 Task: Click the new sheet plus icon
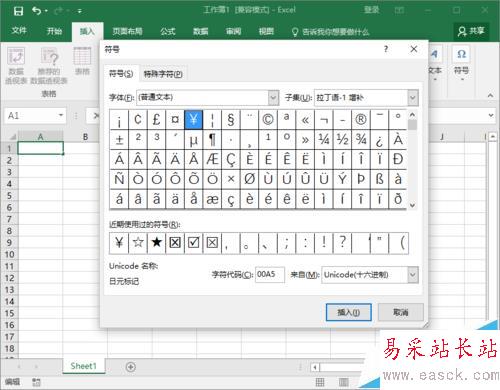pos(131,367)
